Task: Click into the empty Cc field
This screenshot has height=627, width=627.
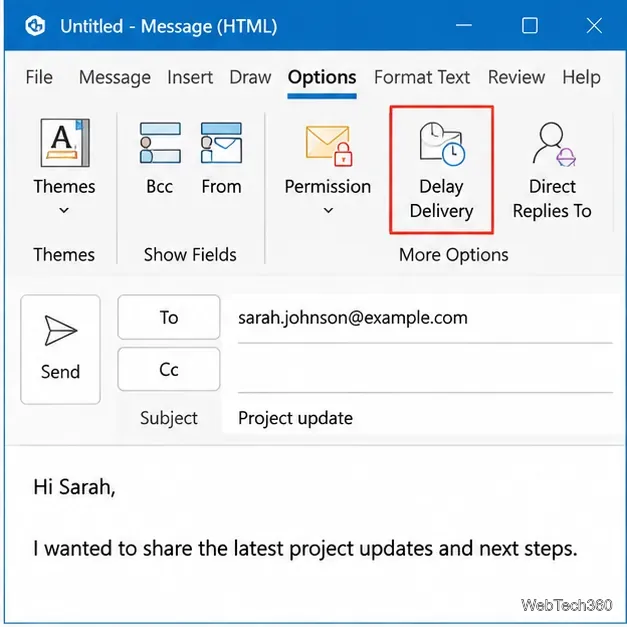Action: click(425, 369)
